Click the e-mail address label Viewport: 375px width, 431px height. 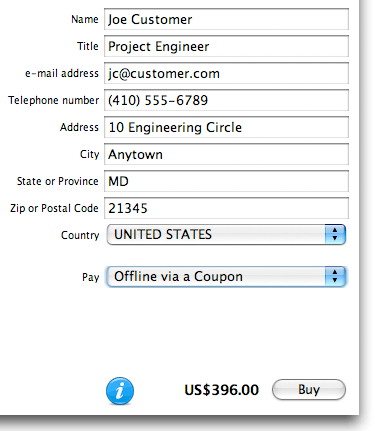[62, 73]
